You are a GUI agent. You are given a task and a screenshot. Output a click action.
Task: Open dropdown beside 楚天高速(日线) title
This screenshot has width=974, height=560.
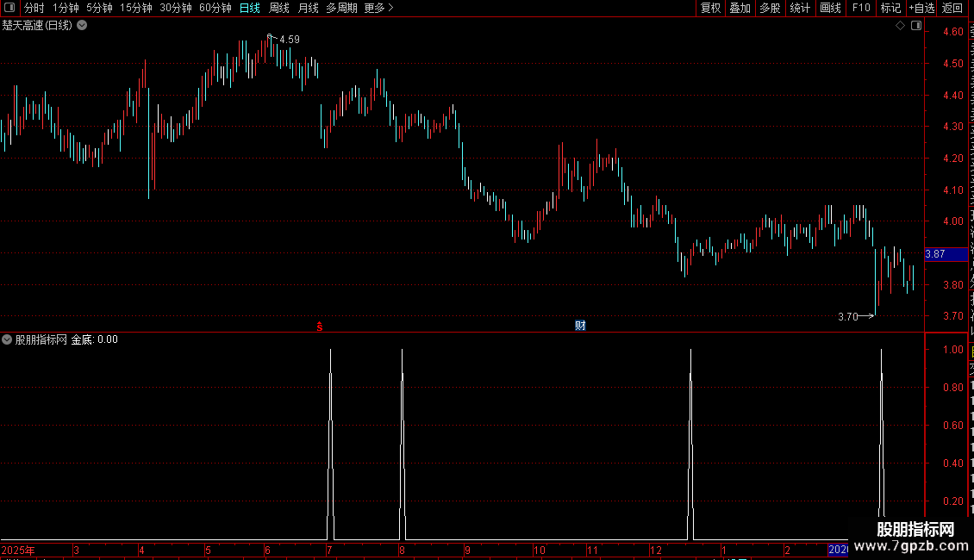point(82,26)
